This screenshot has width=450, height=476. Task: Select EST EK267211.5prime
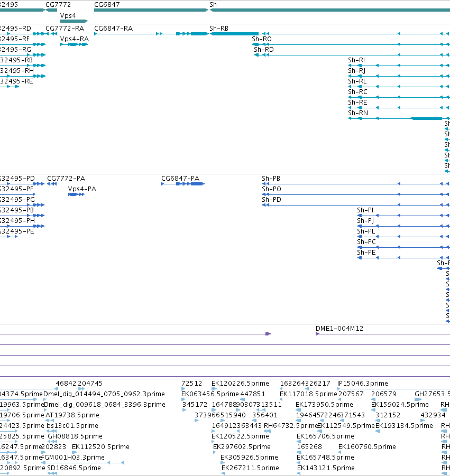(x=250, y=468)
